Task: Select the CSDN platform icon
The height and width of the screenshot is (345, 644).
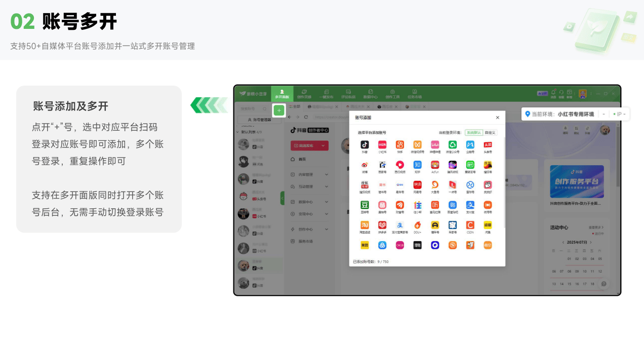Action: [470, 225]
